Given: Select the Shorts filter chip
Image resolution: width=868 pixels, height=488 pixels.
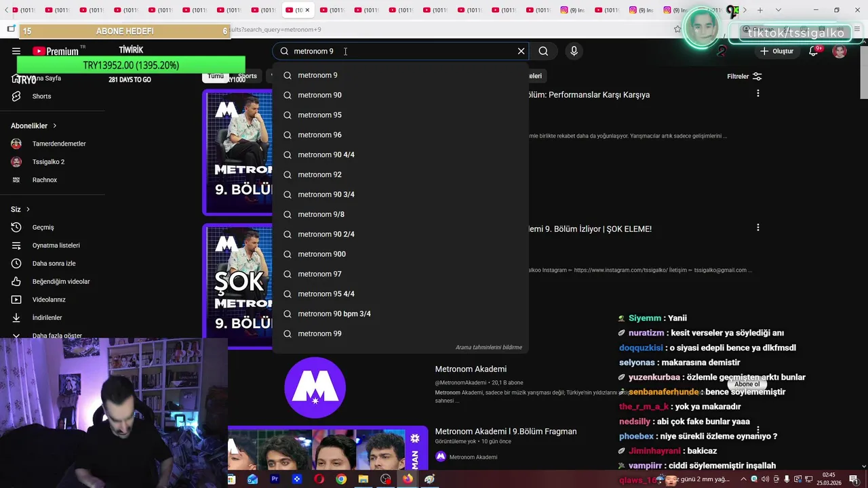Looking at the screenshot, I should (x=248, y=76).
